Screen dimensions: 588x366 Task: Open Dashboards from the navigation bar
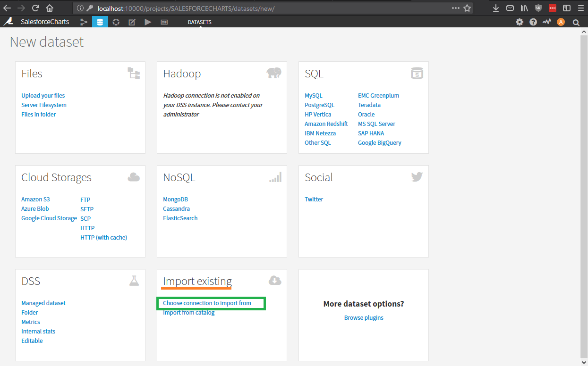163,22
